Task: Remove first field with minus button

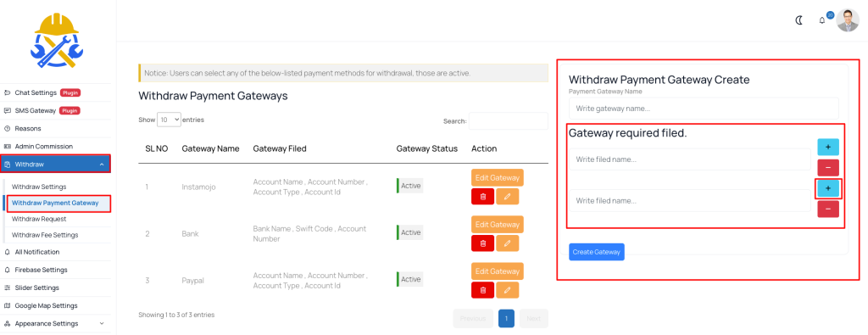Action: pos(828,167)
